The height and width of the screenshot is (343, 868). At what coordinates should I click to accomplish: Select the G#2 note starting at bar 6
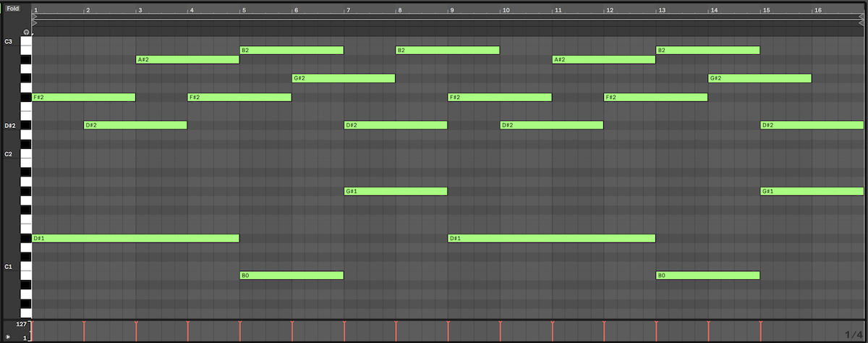click(344, 78)
